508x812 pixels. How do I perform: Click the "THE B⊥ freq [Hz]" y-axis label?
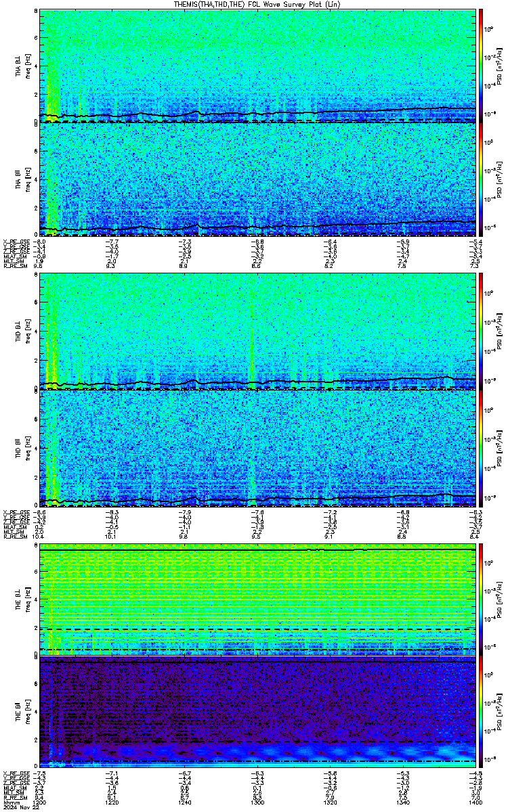coord(22,600)
